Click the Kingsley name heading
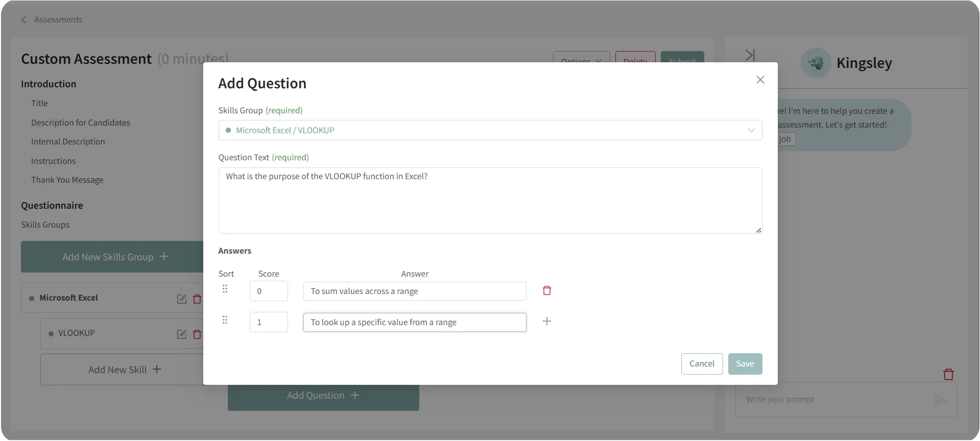The height and width of the screenshot is (441, 980). [864, 63]
